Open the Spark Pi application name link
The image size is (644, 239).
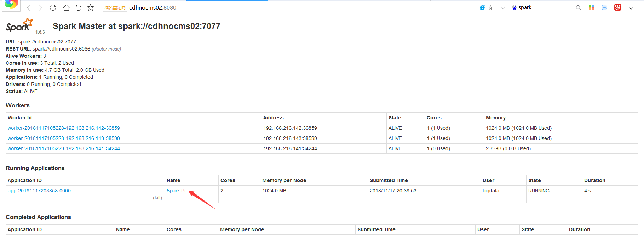(176, 191)
